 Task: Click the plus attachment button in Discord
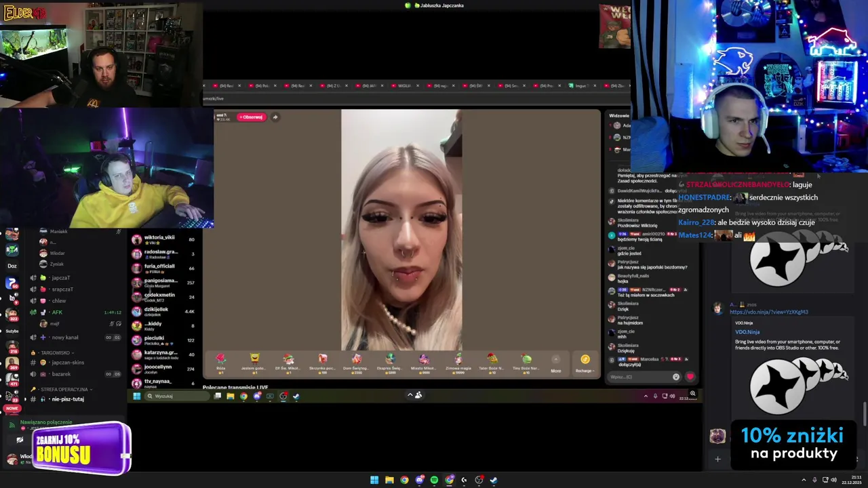(x=717, y=459)
